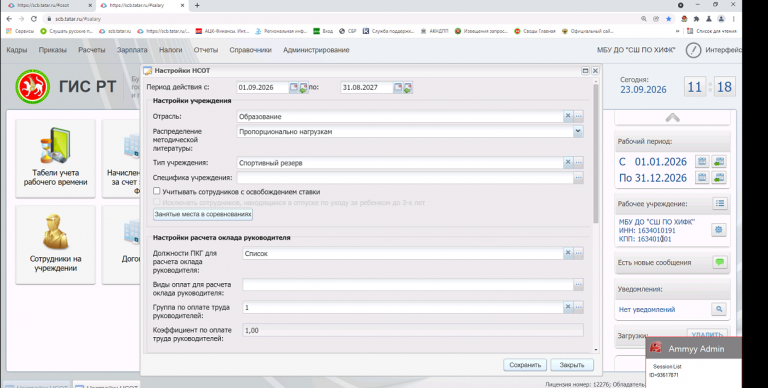768x388 pixels.
Task: Open new messages chat bubble icon
Action: [x=720, y=262]
